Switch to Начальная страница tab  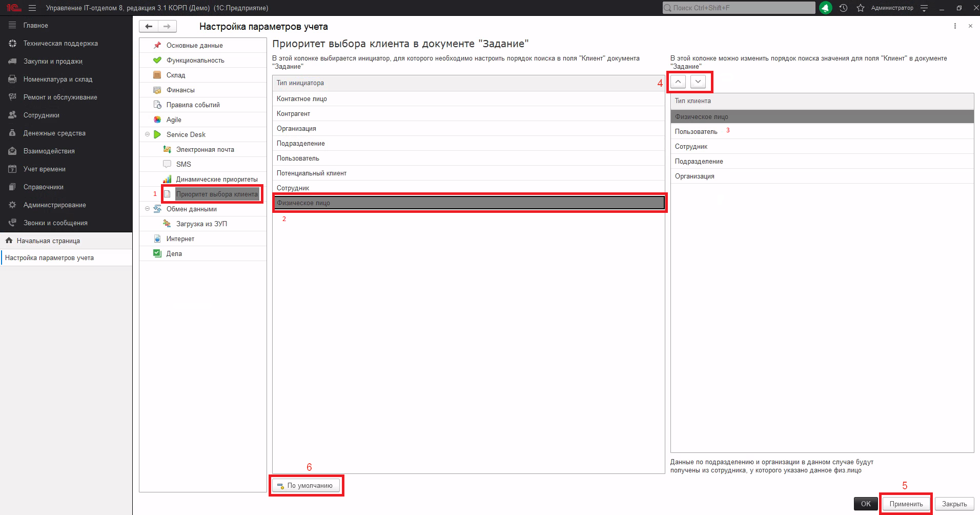click(x=48, y=241)
